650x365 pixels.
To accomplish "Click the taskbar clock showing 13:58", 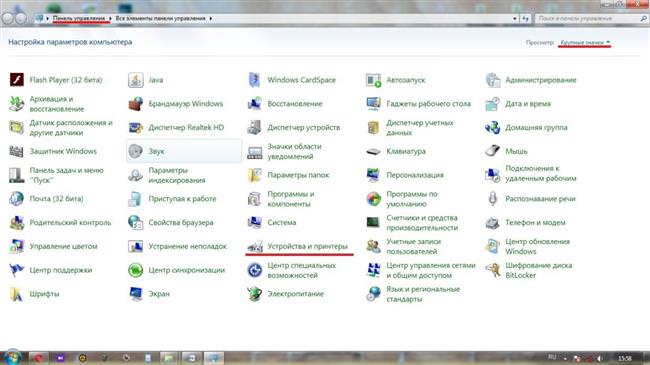I will [625, 358].
